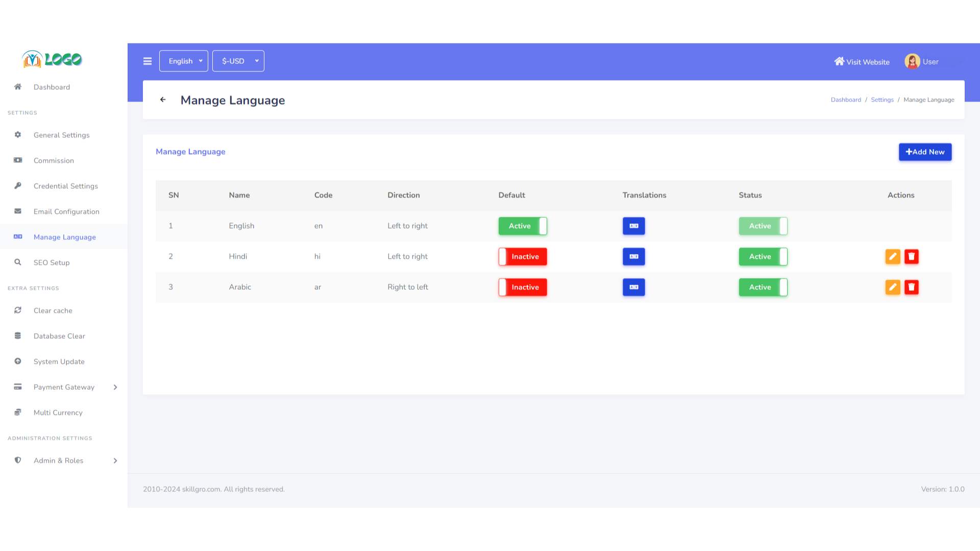Click the hamburger menu icon
980x551 pixels.
coord(148,61)
